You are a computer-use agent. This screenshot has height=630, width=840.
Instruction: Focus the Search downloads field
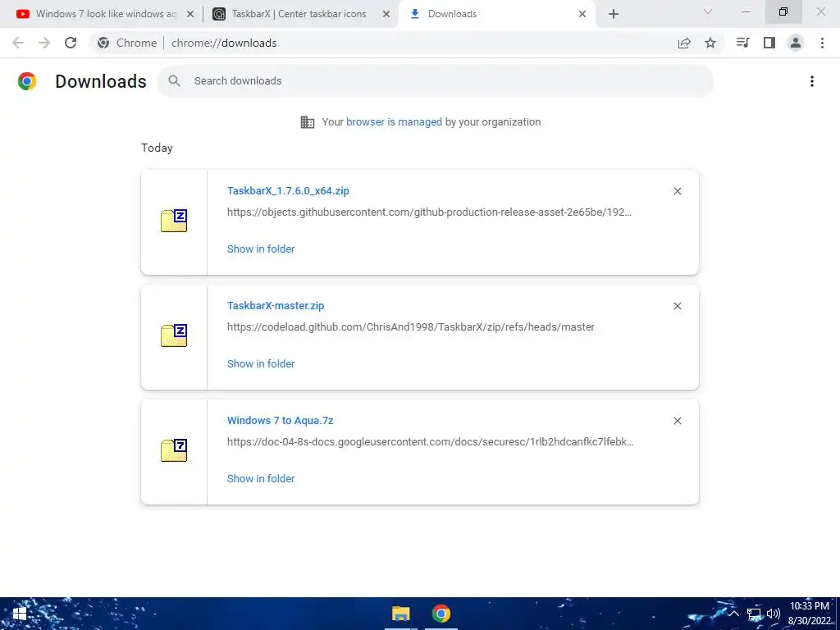pos(436,81)
